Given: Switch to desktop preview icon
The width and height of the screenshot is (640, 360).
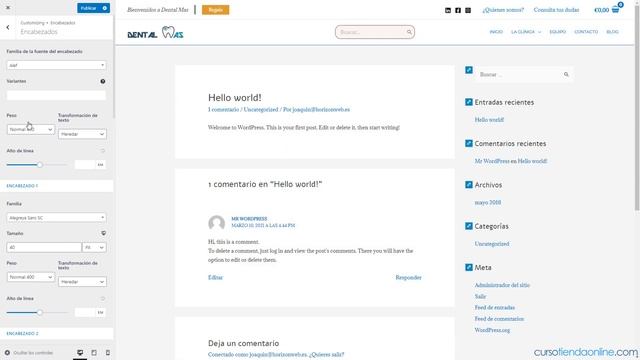Looking at the screenshot, I should coord(80,353).
